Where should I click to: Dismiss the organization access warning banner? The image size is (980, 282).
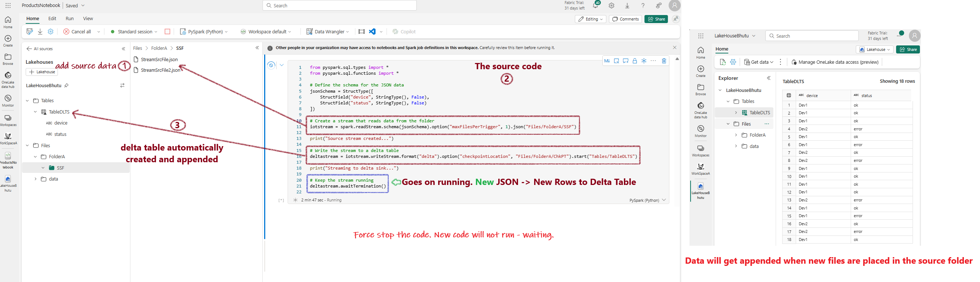(x=674, y=48)
